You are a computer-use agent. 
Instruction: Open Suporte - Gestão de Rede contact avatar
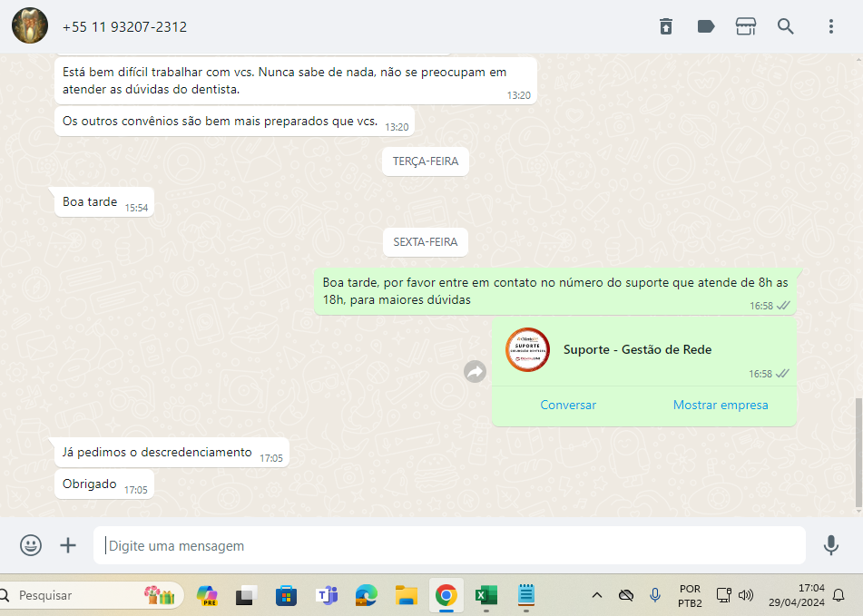pyautogui.click(x=527, y=350)
